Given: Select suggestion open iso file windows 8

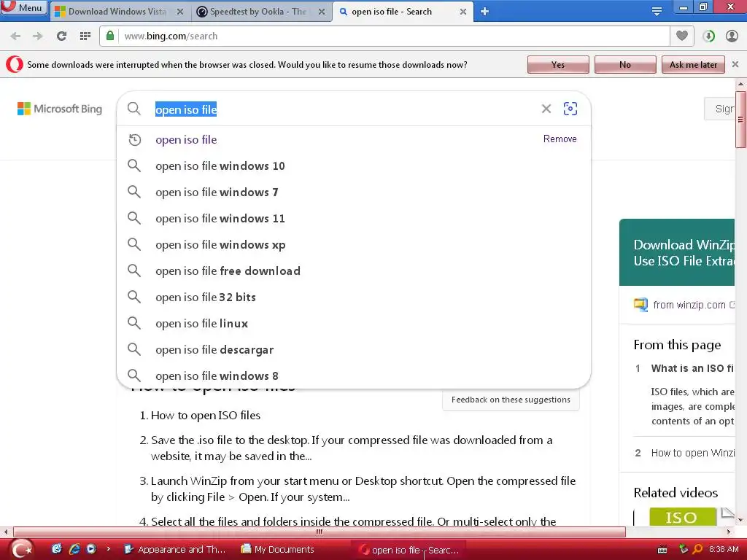Looking at the screenshot, I should click(x=354, y=376).
